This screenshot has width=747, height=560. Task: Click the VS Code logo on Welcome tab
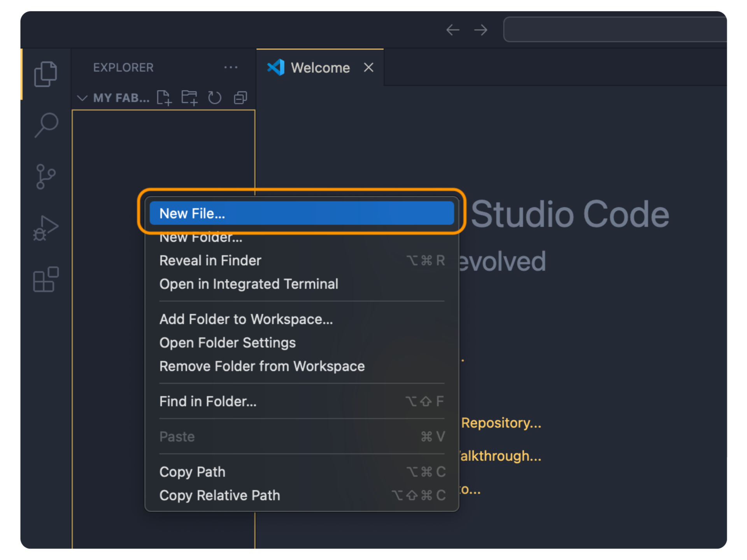coord(276,68)
